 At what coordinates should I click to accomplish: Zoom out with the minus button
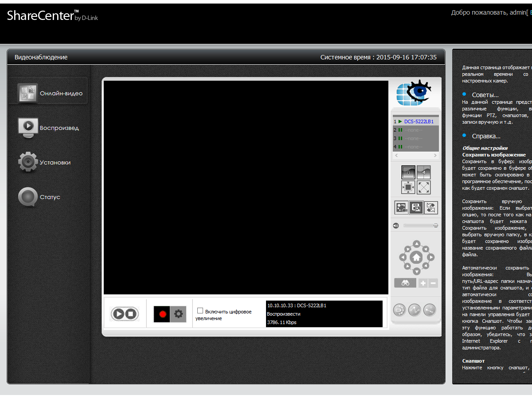coord(433,283)
